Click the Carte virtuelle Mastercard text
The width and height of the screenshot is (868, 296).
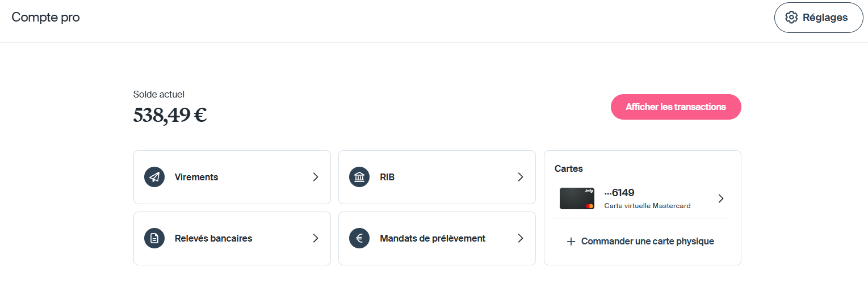647,206
